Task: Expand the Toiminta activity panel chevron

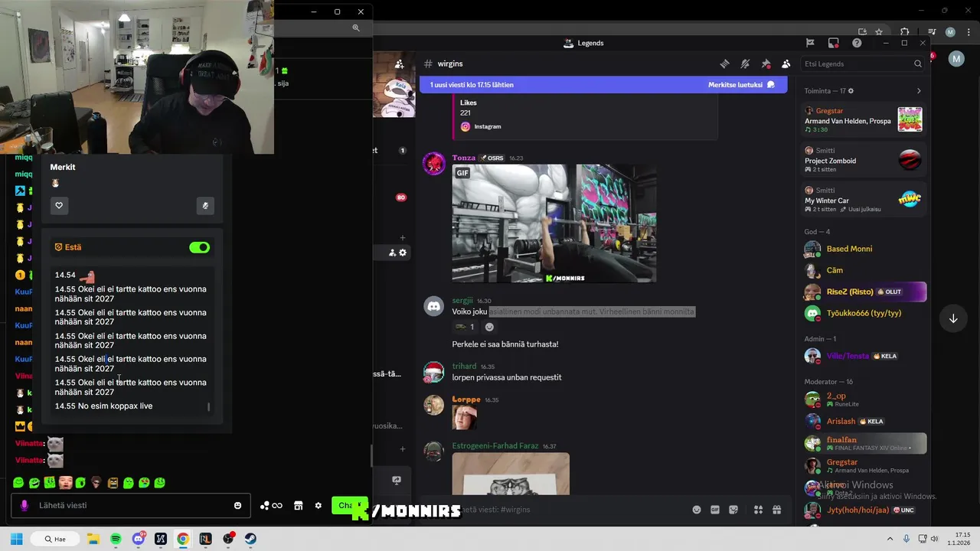Action: coord(919,91)
